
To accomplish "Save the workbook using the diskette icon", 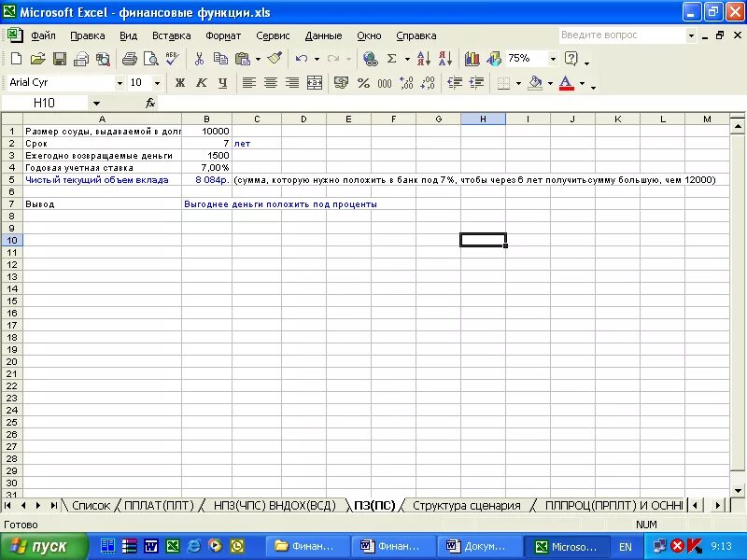I will click(x=60, y=59).
